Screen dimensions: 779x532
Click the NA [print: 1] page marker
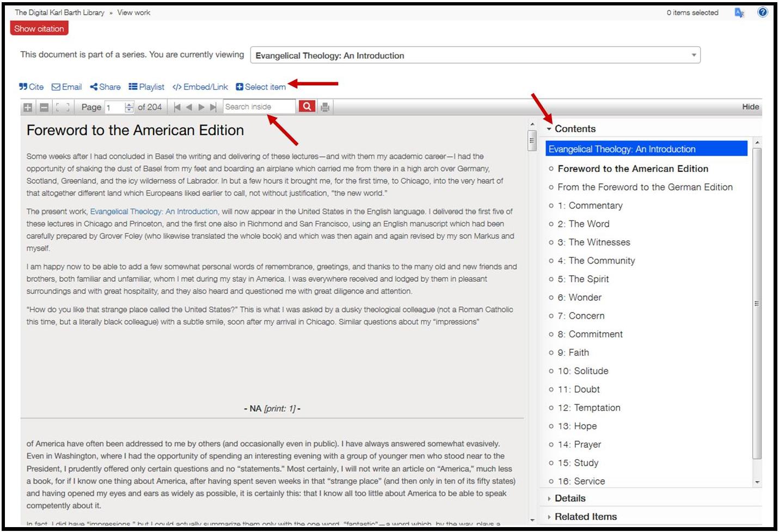pos(272,409)
